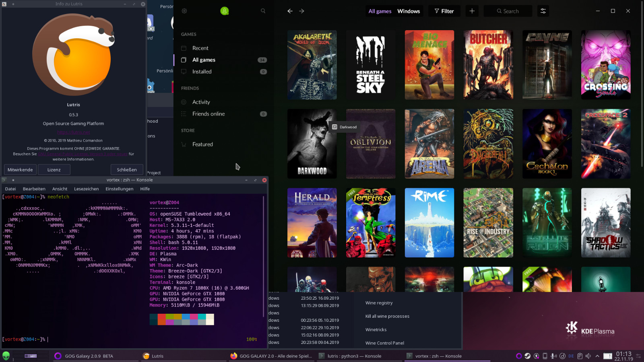Switch to GOG Galaxy 2.0.9 BETA taskbar entry

[x=95, y=356]
